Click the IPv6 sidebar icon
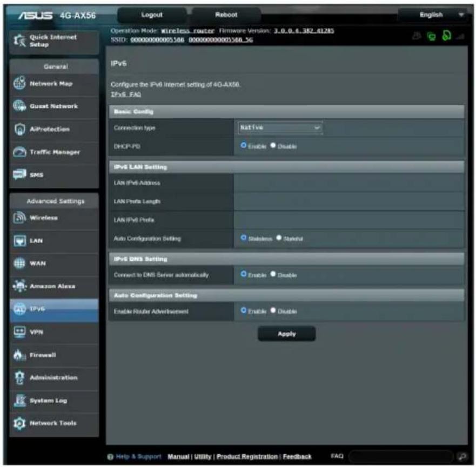476x467 pixels. 20,309
